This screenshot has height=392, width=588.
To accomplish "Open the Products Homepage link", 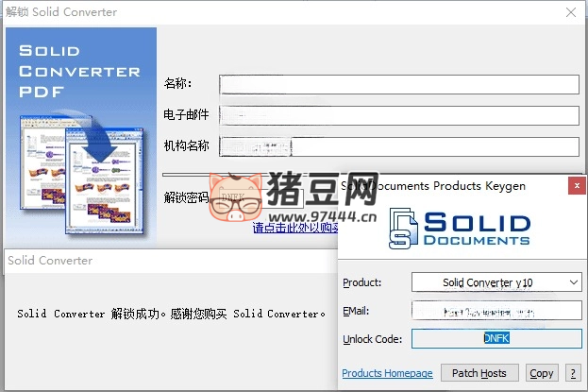I will pyautogui.click(x=387, y=374).
